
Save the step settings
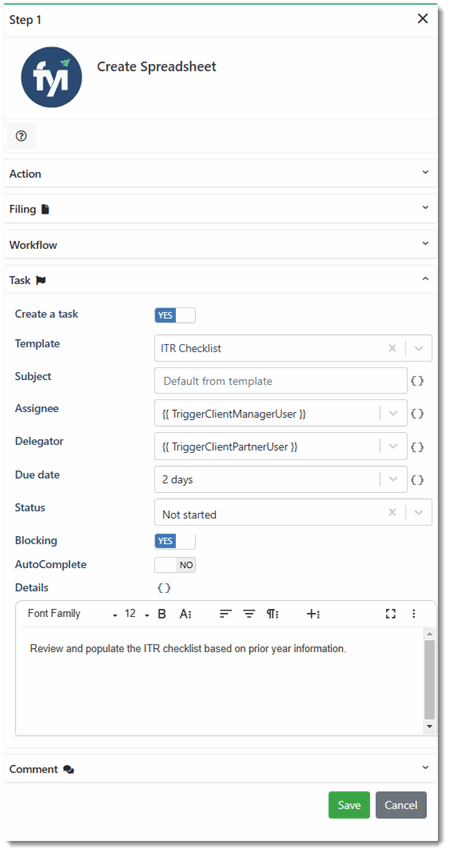(x=349, y=805)
